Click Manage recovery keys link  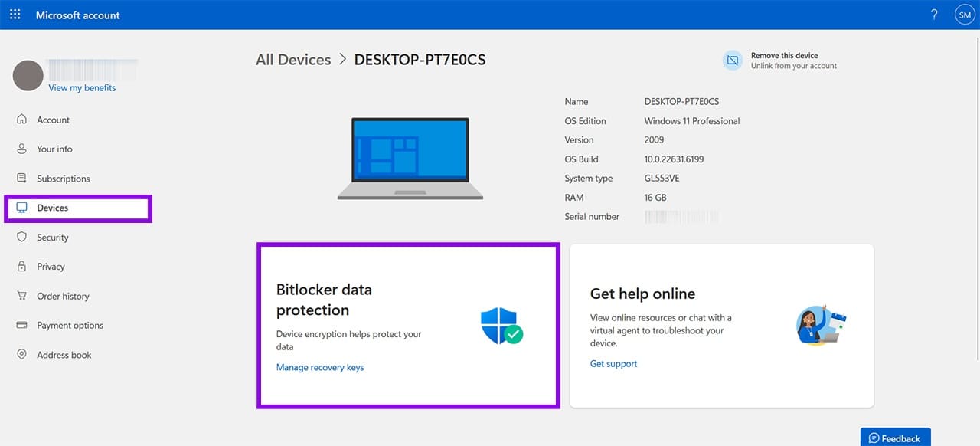coord(320,367)
